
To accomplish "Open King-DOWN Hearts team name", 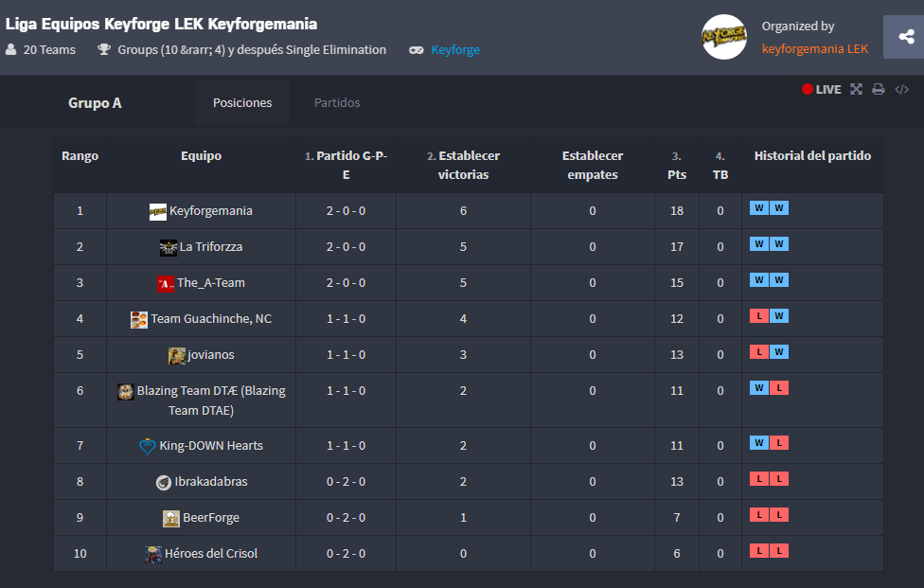I will [211, 445].
